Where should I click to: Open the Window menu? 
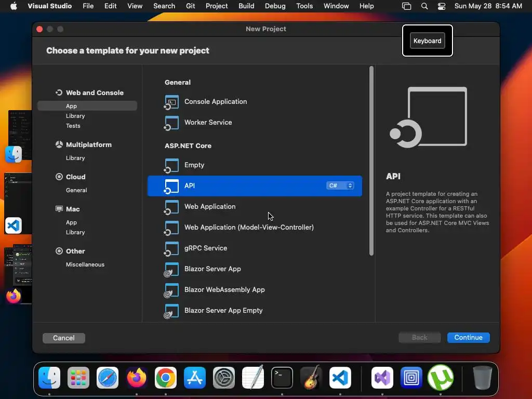tap(336, 6)
